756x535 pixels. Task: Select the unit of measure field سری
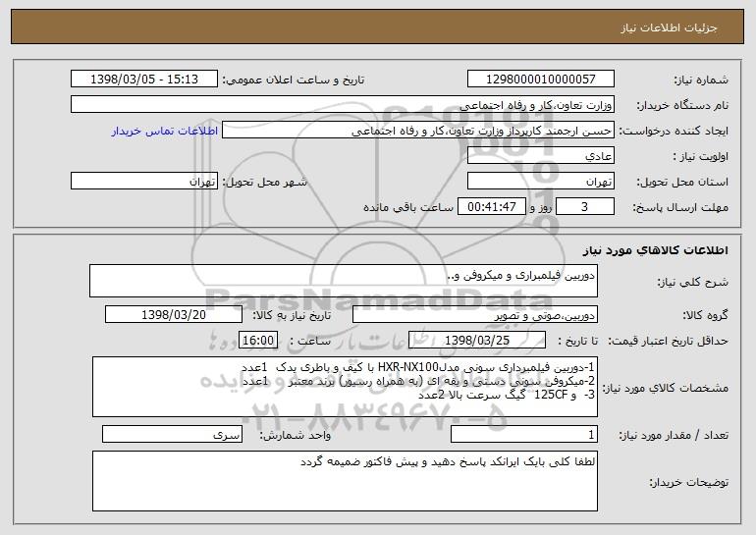172,434
